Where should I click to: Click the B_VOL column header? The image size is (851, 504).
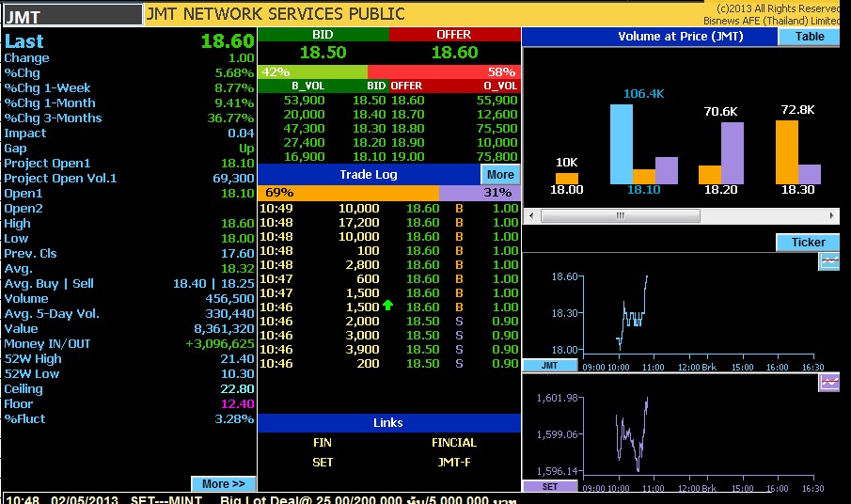tap(307, 86)
